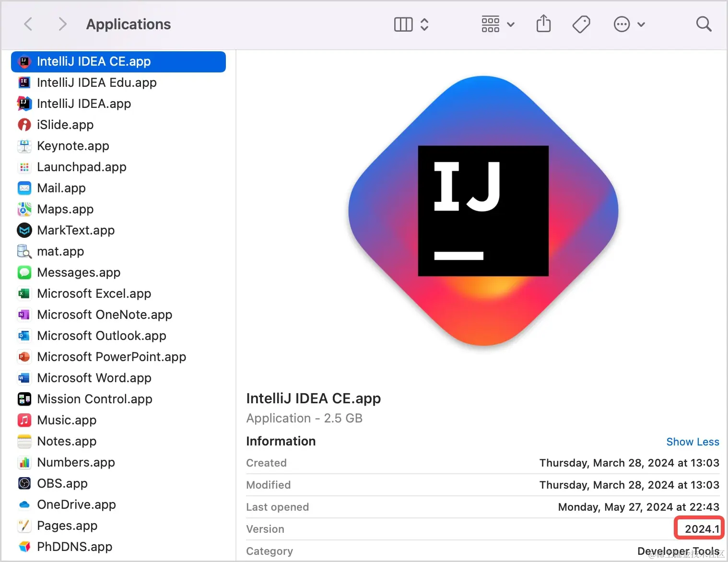
Task: Click the Version value 2024.1
Action: coord(702,529)
